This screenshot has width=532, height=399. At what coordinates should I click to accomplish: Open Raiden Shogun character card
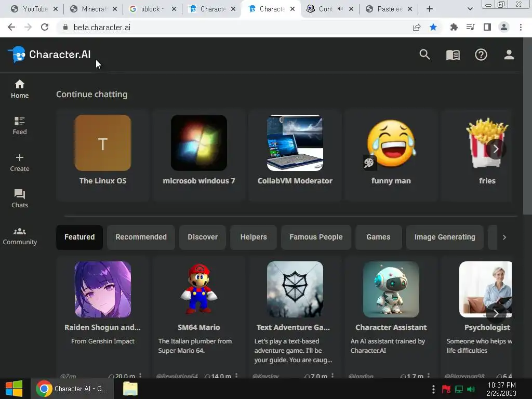click(x=103, y=317)
